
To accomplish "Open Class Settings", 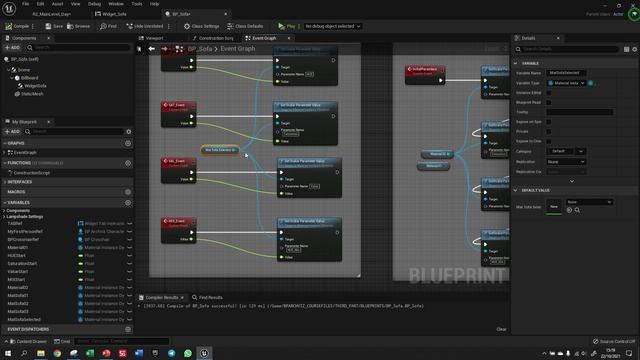I will (201, 26).
